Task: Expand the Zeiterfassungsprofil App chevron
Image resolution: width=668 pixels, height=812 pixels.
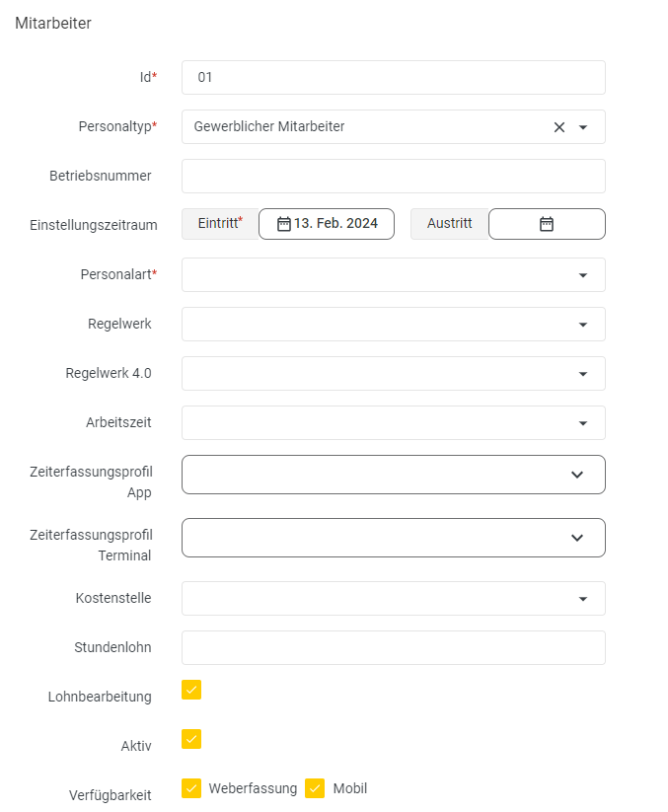Action: coord(577,475)
